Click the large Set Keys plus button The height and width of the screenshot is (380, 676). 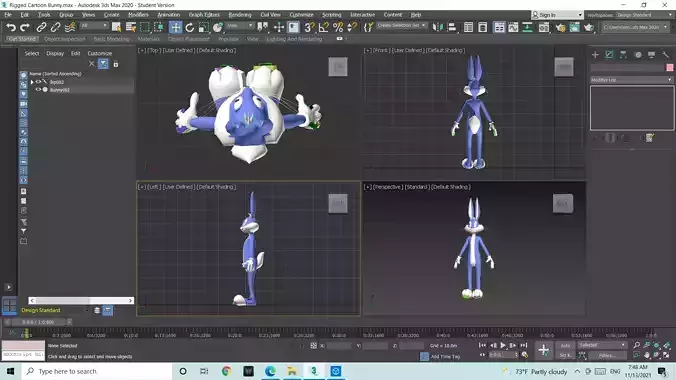point(543,350)
